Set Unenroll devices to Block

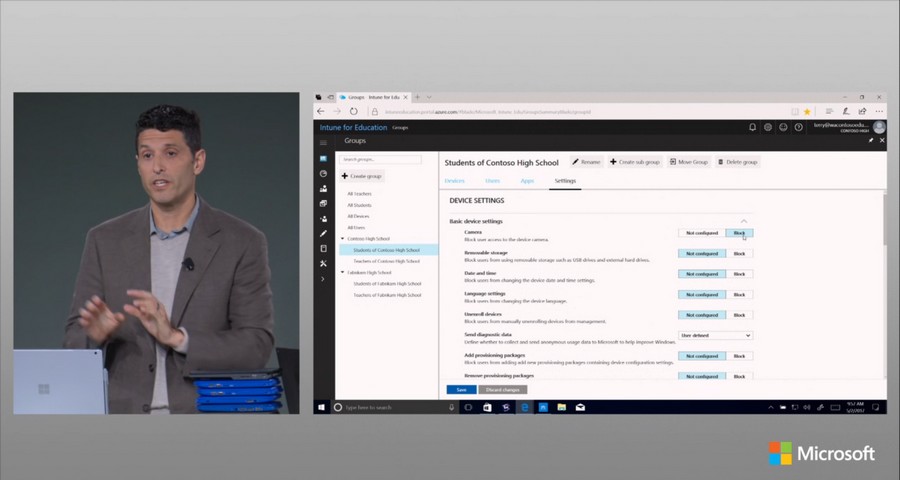tap(739, 315)
